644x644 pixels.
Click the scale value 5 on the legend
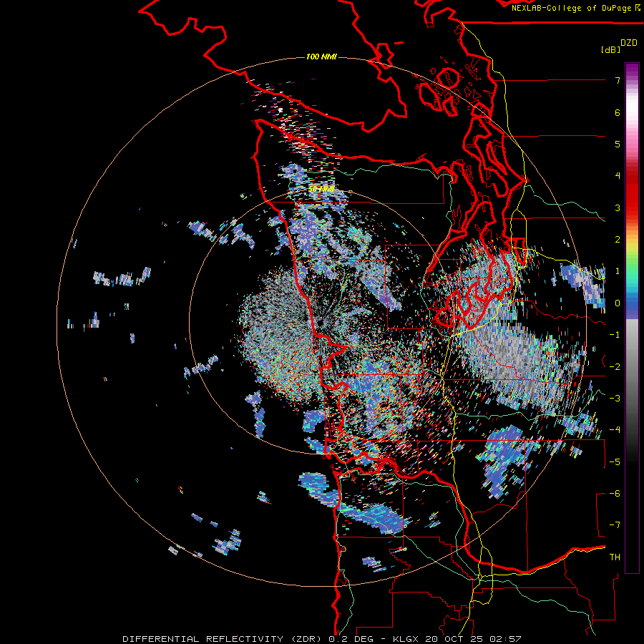618,144
